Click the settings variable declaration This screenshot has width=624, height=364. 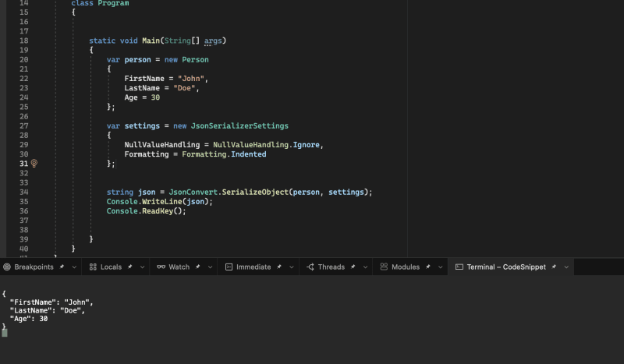click(x=142, y=126)
